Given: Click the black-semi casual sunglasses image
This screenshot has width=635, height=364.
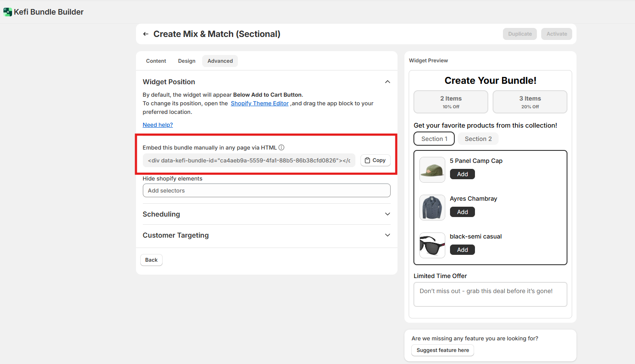Looking at the screenshot, I should [x=432, y=245].
